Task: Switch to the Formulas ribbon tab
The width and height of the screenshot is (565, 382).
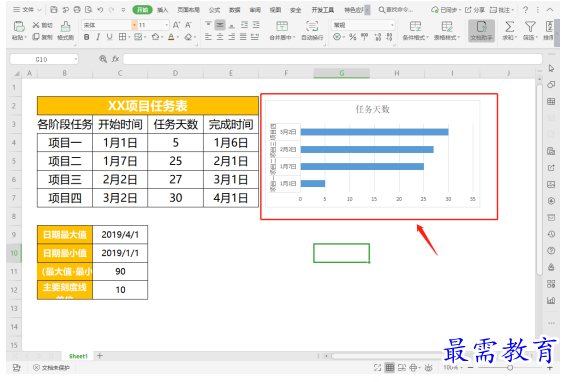Action: click(214, 10)
